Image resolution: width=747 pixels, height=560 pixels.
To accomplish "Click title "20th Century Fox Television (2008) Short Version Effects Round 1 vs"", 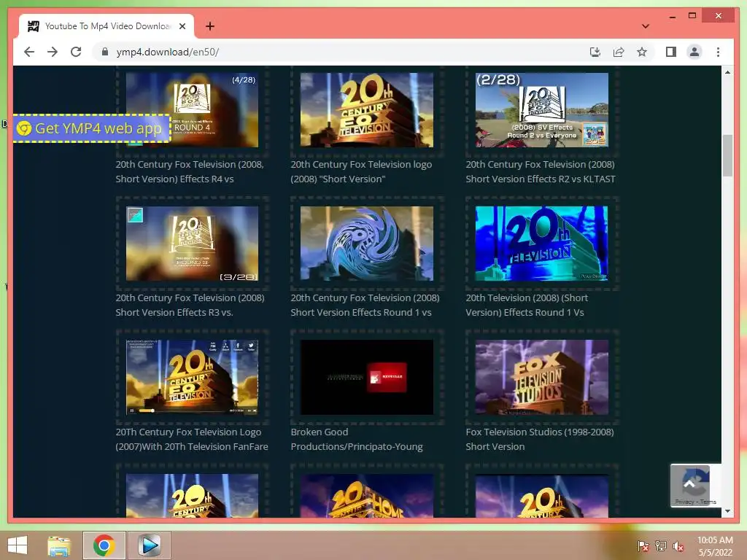I will tap(365, 305).
